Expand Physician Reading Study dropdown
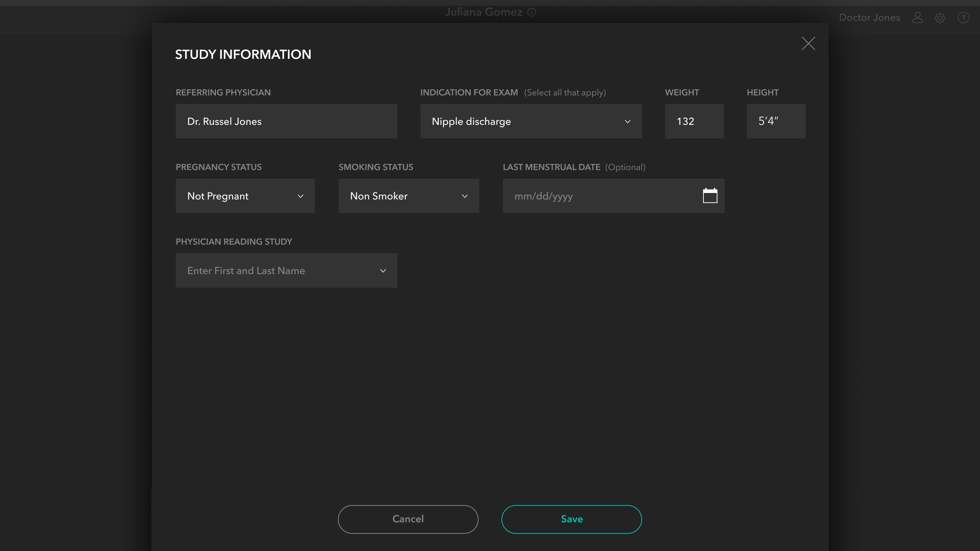980x551 pixels. tap(383, 270)
